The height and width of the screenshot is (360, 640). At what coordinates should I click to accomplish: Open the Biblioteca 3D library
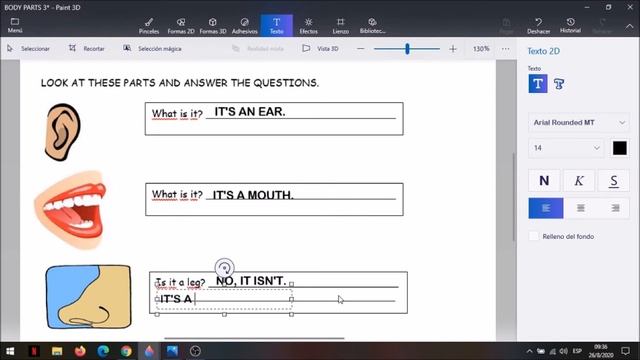pos(372,25)
